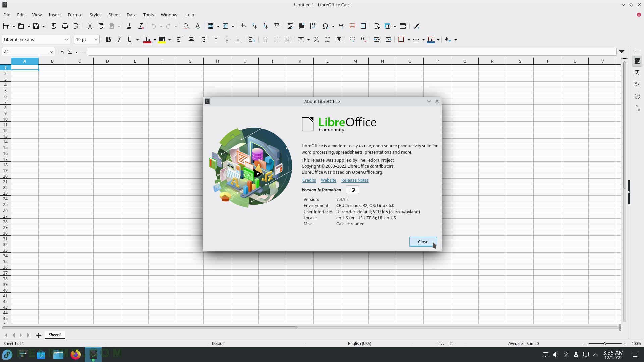
Task: Click the yellow background color swatch
Action: point(162,39)
